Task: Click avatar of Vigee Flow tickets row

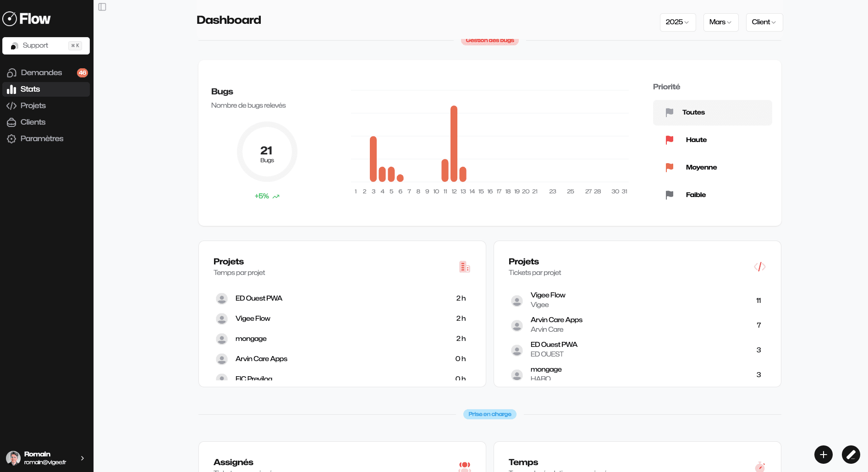Action: (517, 301)
